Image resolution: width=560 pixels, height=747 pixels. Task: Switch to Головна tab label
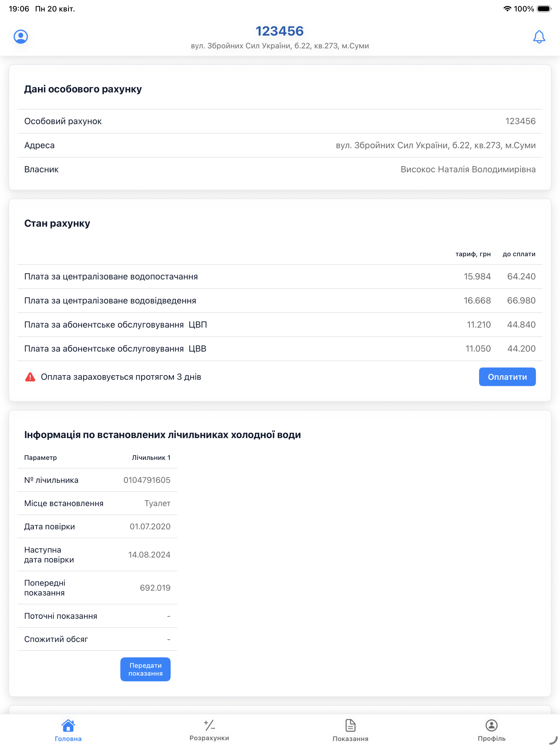[x=68, y=739]
